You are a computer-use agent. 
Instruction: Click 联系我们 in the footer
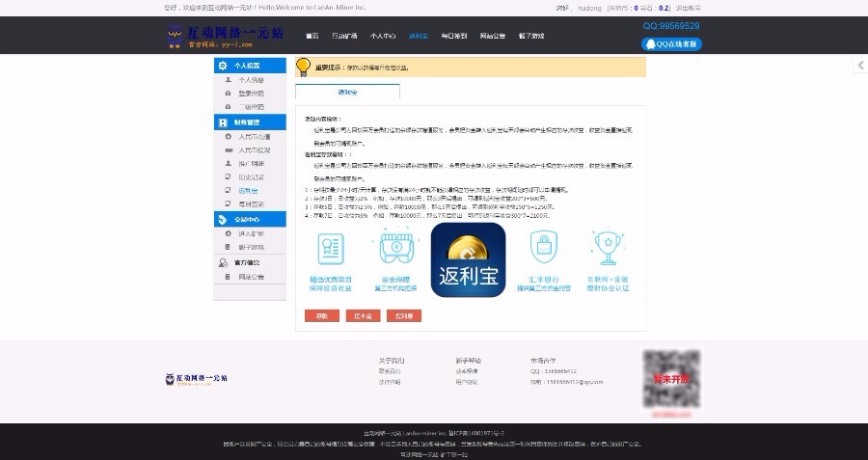(x=390, y=371)
